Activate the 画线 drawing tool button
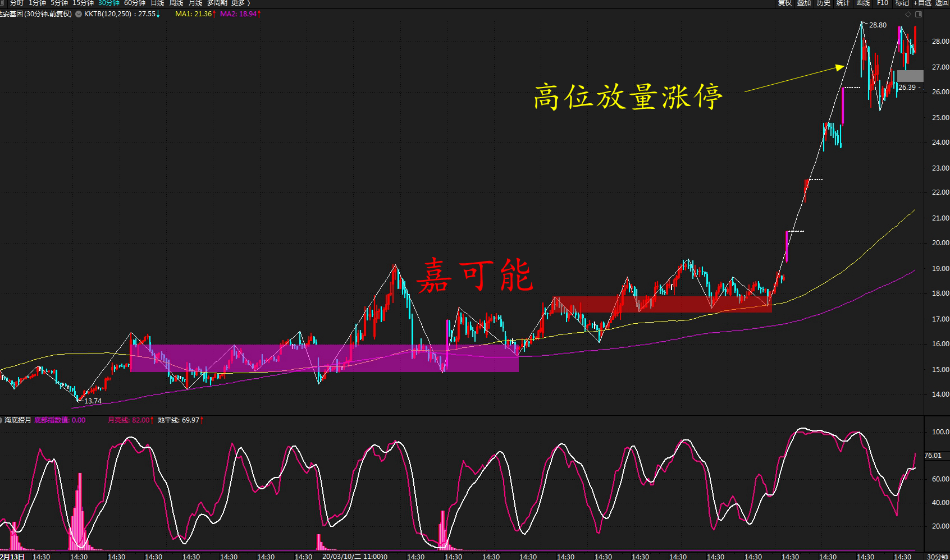 863,3
